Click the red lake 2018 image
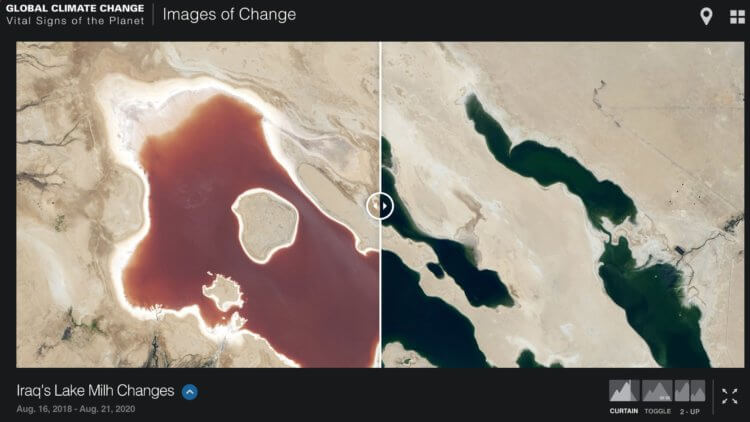 pyautogui.click(x=198, y=205)
